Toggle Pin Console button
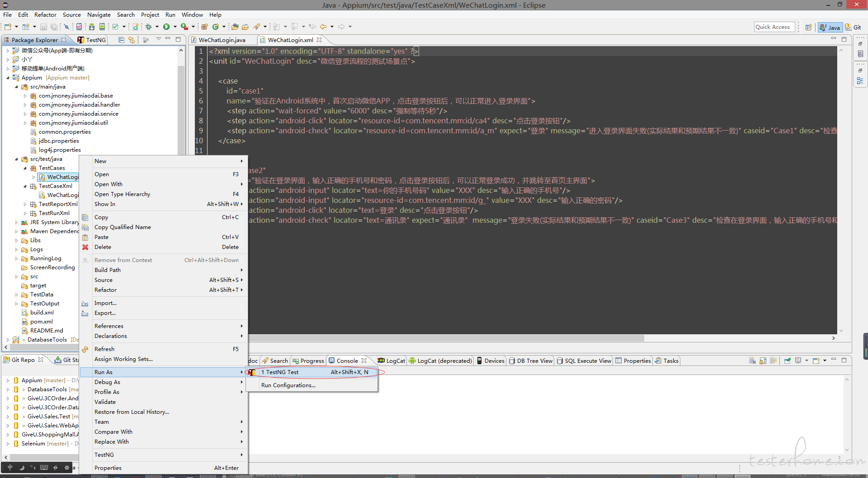This screenshot has height=478, width=868. click(787, 361)
